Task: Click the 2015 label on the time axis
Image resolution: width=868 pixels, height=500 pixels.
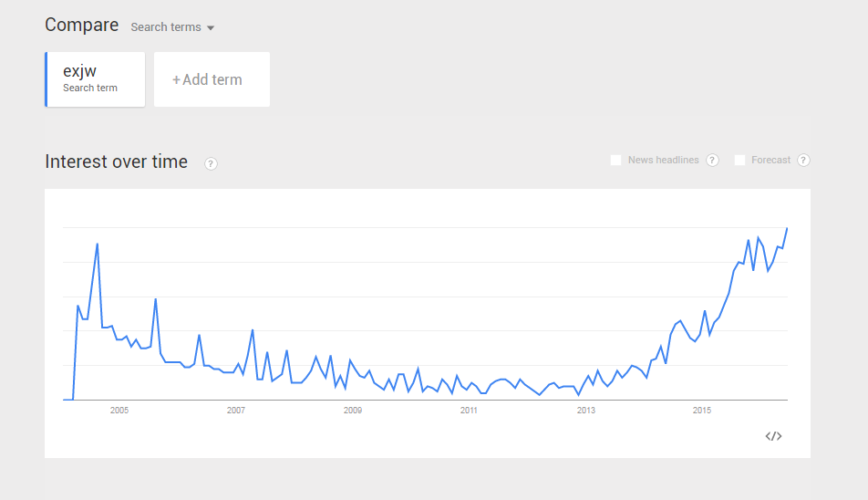Action: coord(702,411)
